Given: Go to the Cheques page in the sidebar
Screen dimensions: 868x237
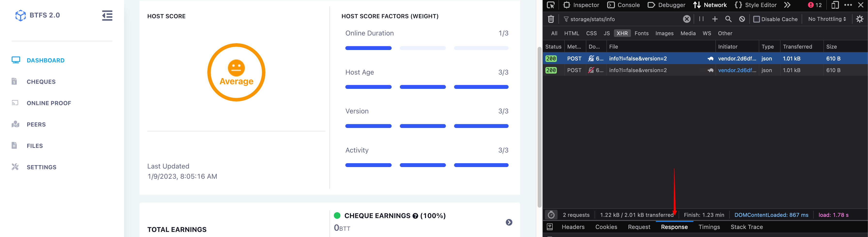Looking at the screenshot, I should pyautogui.click(x=41, y=81).
